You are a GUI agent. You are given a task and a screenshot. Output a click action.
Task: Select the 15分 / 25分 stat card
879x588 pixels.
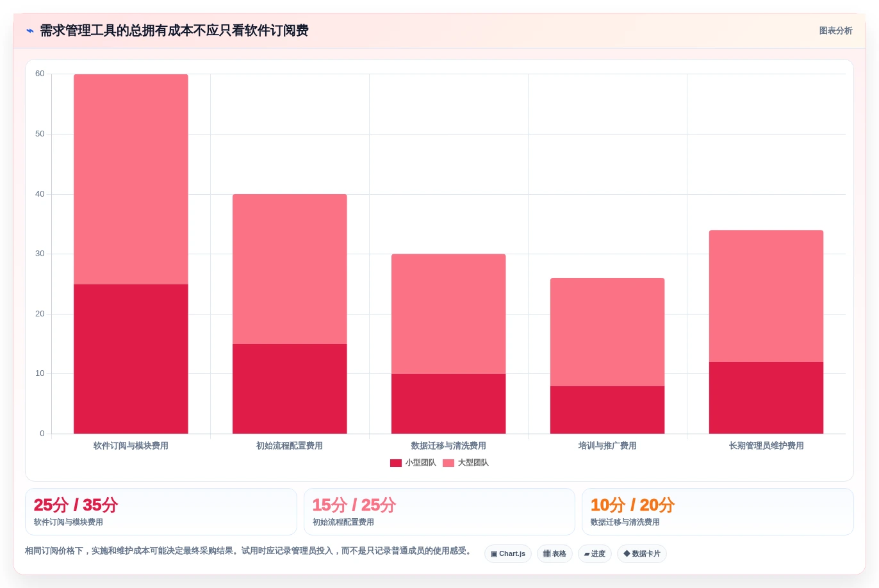tap(439, 512)
